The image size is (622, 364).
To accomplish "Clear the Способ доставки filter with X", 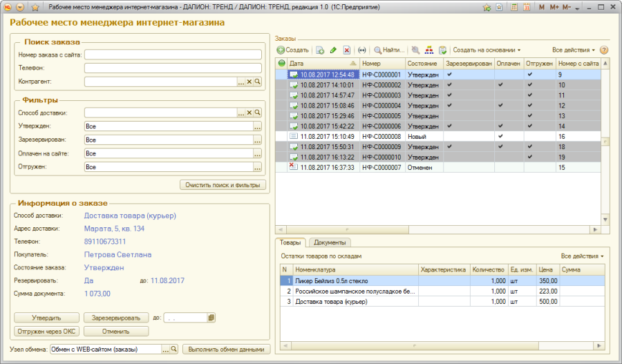I will pos(249,113).
